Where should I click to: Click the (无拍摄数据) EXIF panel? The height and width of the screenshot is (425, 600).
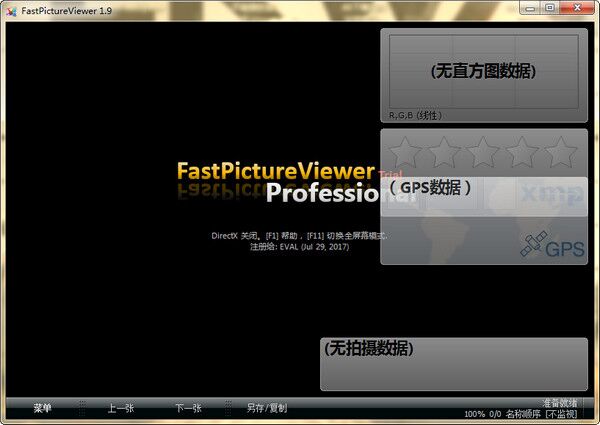(x=454, y=364)
